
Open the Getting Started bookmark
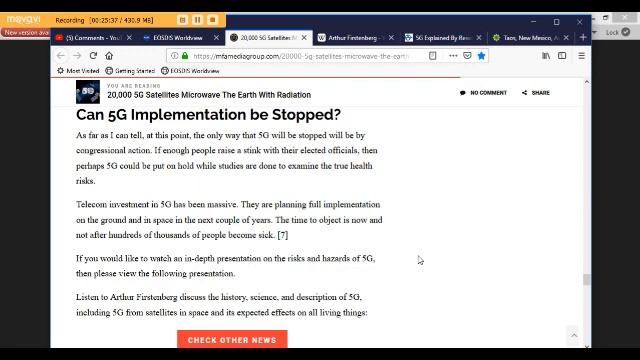[130, 71]
